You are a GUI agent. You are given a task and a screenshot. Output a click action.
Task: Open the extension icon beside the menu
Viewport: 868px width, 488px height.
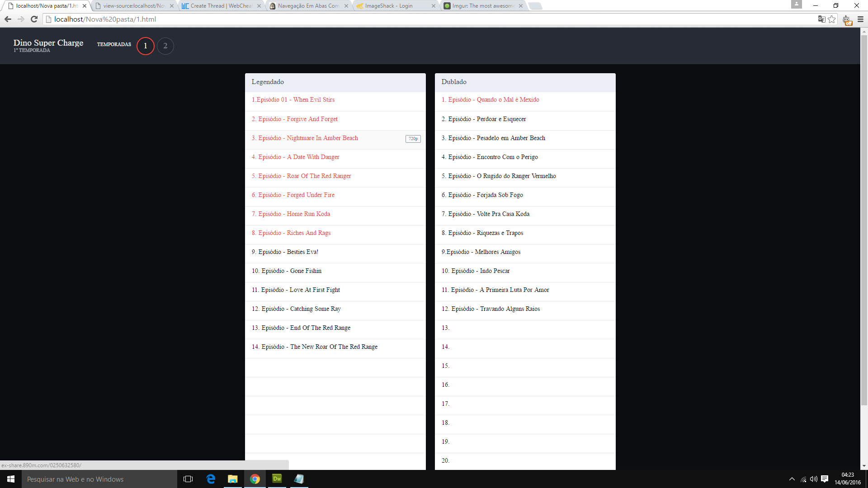coord(847,20)
